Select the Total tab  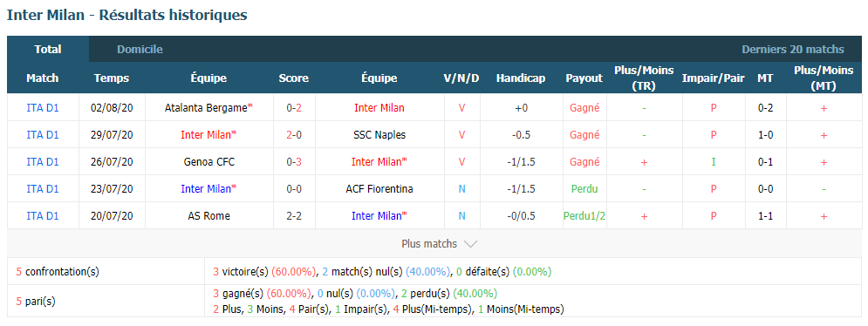click(48, 50)
